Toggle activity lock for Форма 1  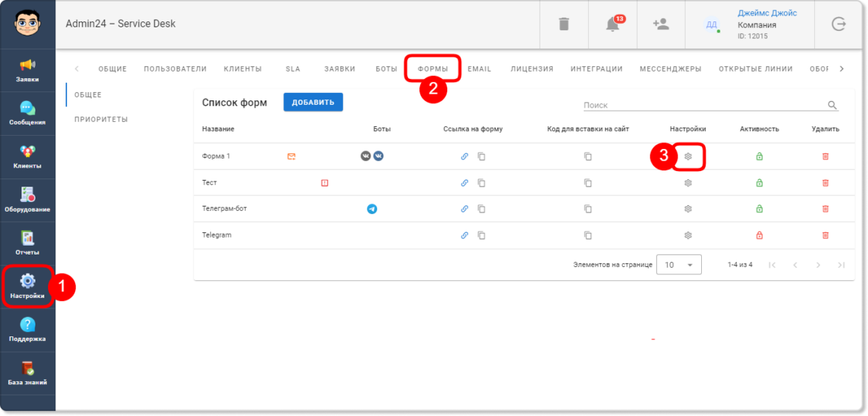(x=759, y=156)
